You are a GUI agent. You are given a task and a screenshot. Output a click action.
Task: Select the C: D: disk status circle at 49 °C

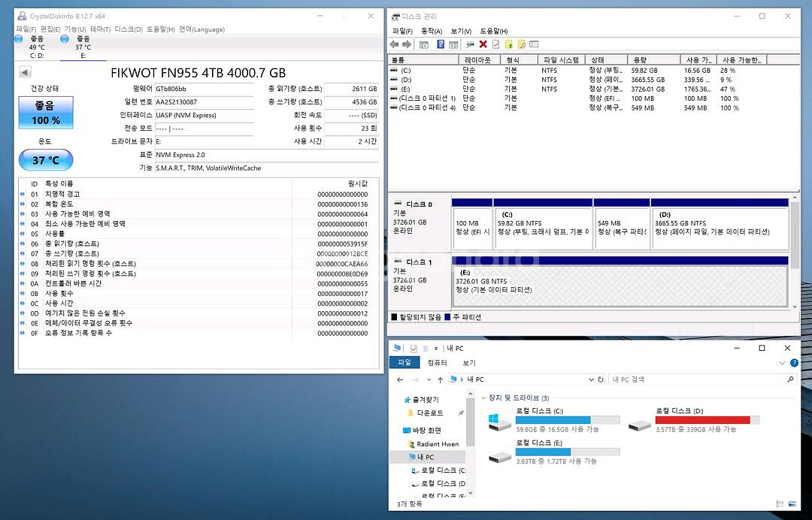tap(19, 39)
